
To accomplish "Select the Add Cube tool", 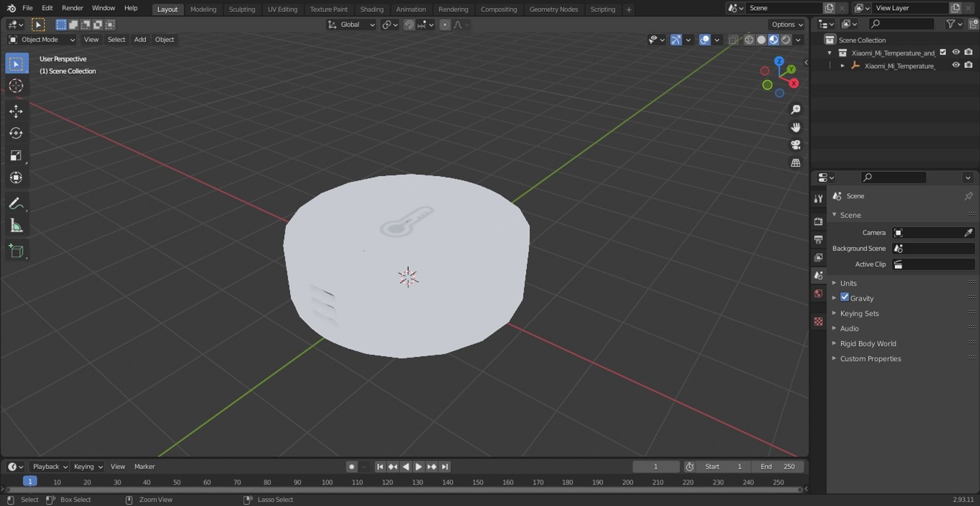I will click(16, 251).
